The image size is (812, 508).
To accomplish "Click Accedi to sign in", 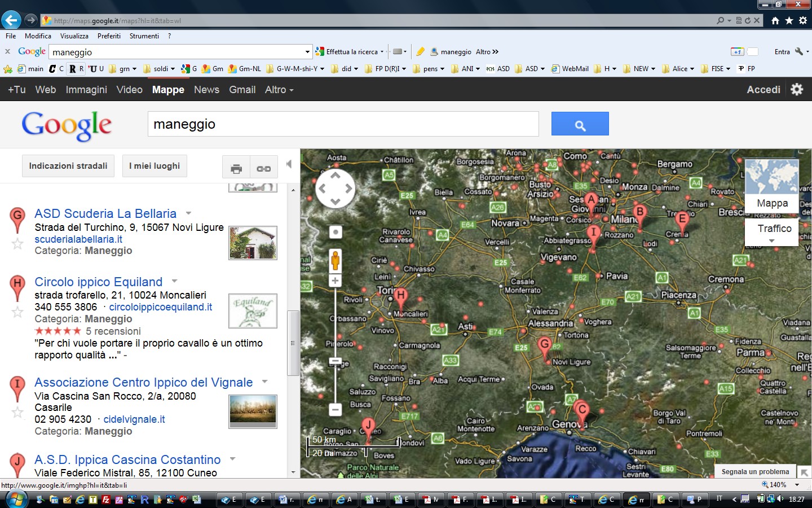I will tap(764, 90).
